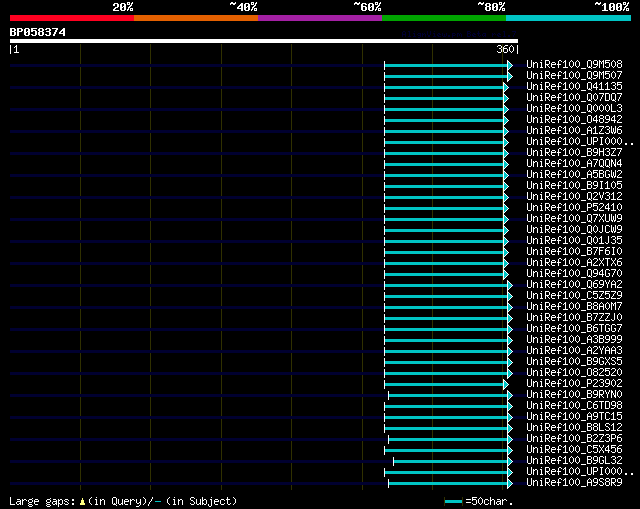
Task: Select the UniRef100_B9GL32 label
Action: coord(574,461)
